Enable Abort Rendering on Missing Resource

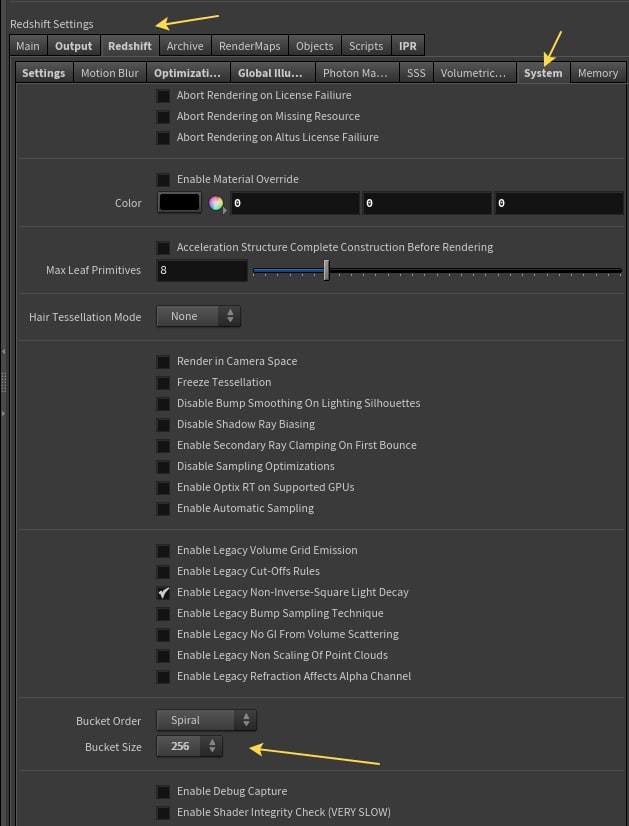click(163, 117)
